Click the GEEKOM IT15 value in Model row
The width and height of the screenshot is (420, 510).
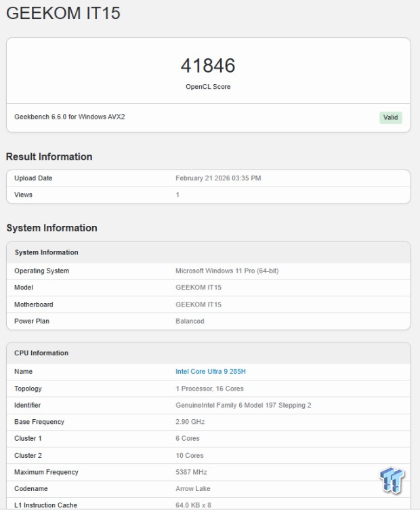[198, 288]
